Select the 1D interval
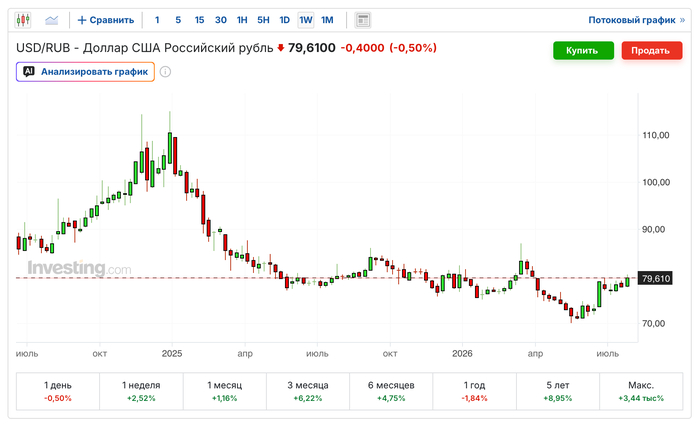Viewport: 700px width, 429px height. tap(284, 20)
